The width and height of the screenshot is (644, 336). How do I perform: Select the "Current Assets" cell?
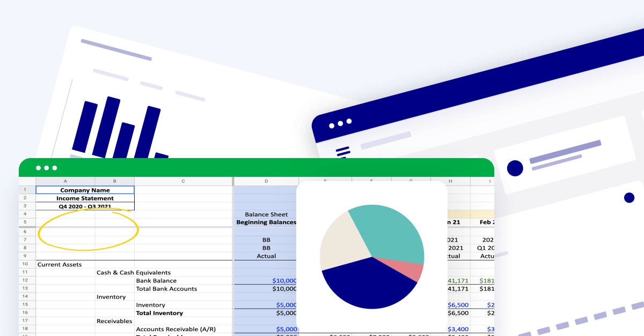click(59, 264)
